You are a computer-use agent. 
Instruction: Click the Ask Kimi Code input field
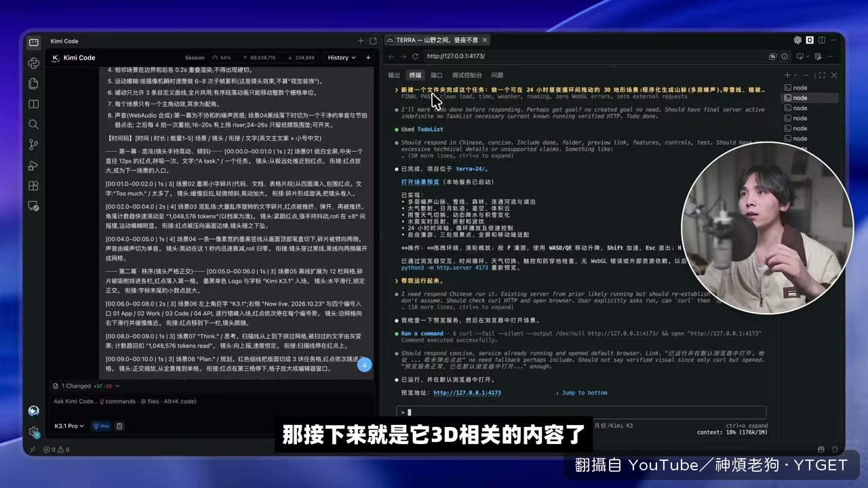[x=210, y=402]
